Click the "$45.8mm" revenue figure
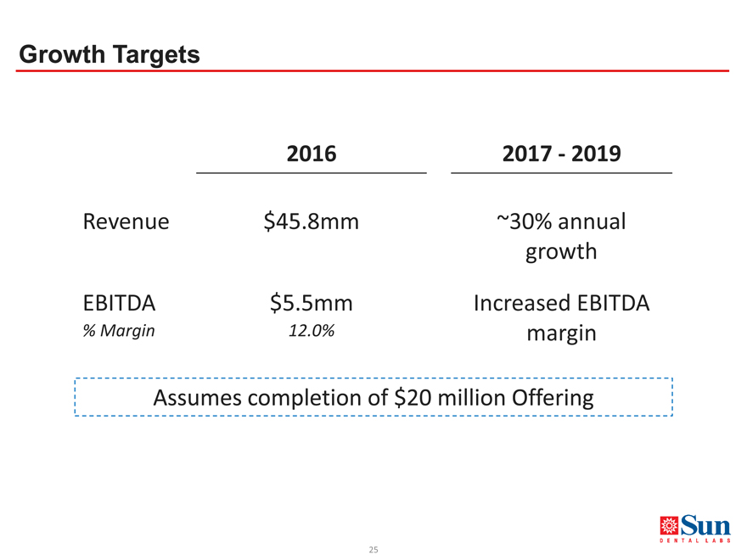747x560 pixels. click(x=312, y=222)
